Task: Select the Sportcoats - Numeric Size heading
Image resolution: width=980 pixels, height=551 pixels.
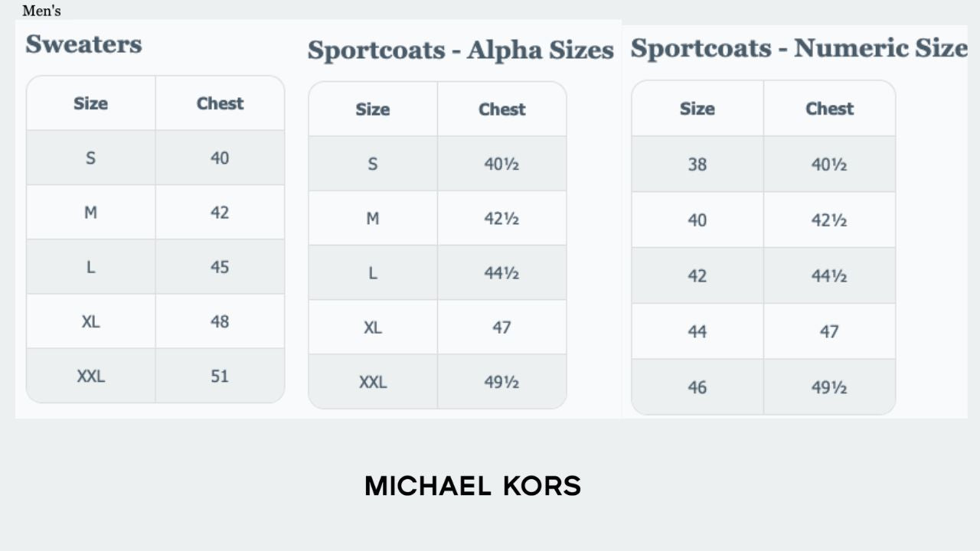Action: click(x=799, y=49)
